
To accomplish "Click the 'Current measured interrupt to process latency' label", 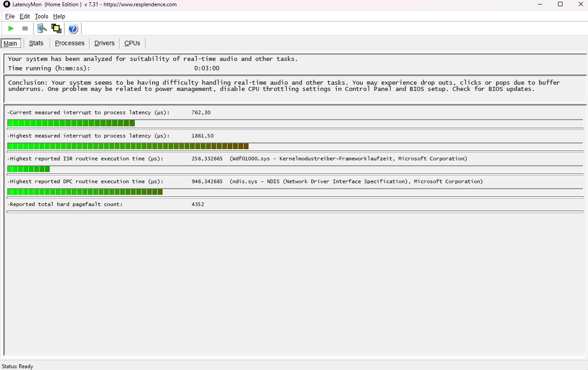I will click(90, 112).
